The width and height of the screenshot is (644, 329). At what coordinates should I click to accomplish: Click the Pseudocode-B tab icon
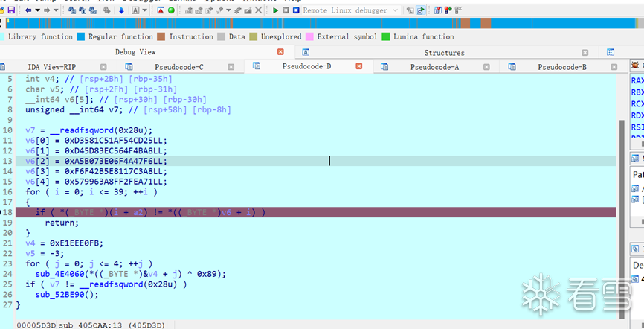[512, 67]
